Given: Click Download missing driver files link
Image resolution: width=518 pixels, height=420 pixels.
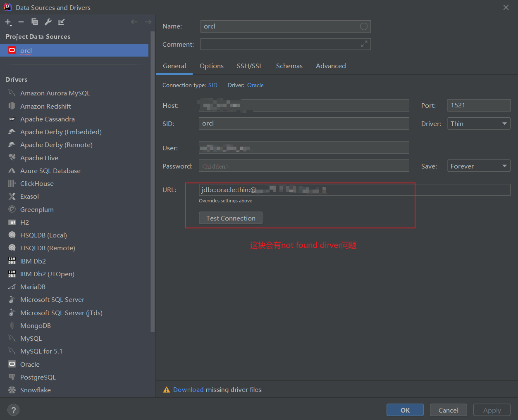Looking at the screenshot, I should tap(189, 389).
